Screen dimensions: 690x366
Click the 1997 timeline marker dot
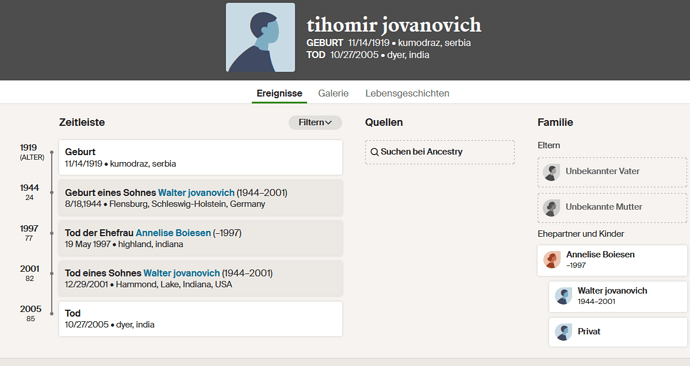tap(51, 233)
